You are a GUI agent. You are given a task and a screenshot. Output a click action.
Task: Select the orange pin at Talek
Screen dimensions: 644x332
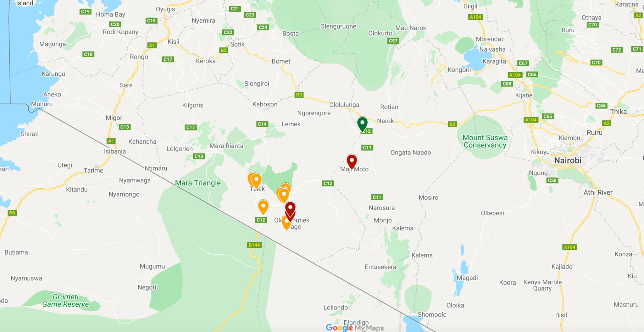point(256,181)
